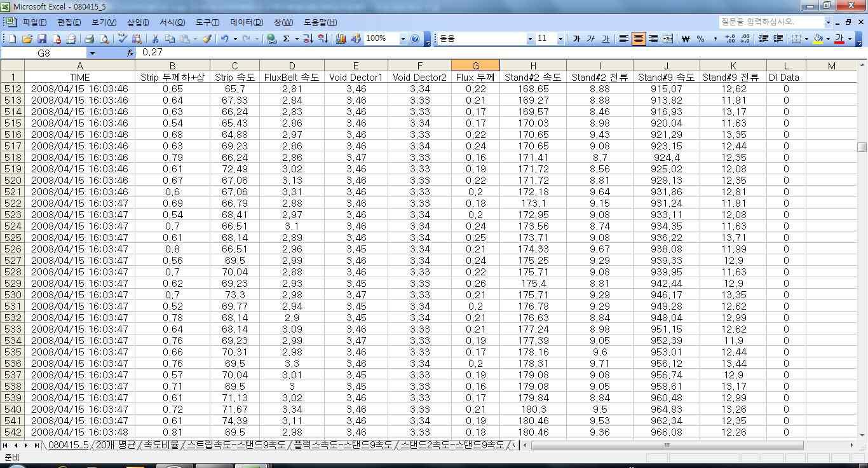This screenshot has height=468, width=868.
Task: Apply comma style formatting
Action: 715,39
